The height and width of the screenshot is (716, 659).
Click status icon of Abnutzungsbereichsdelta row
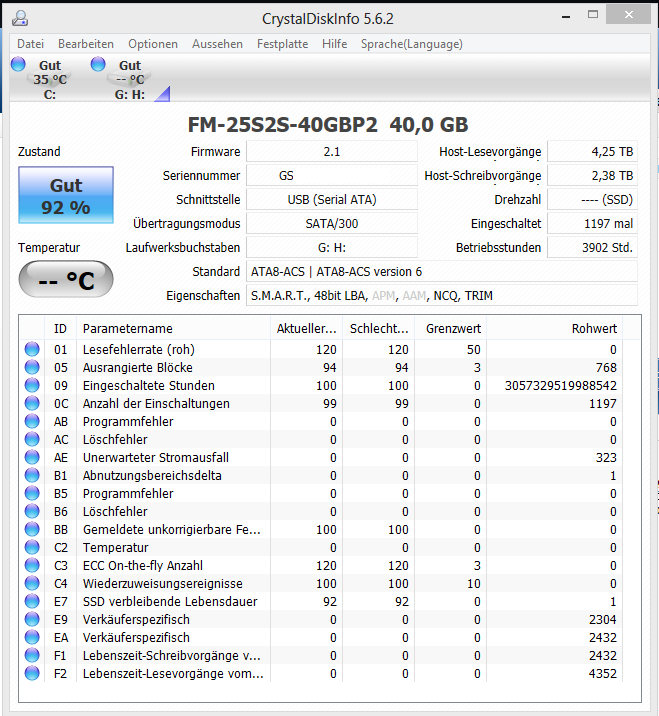(32, 475)
